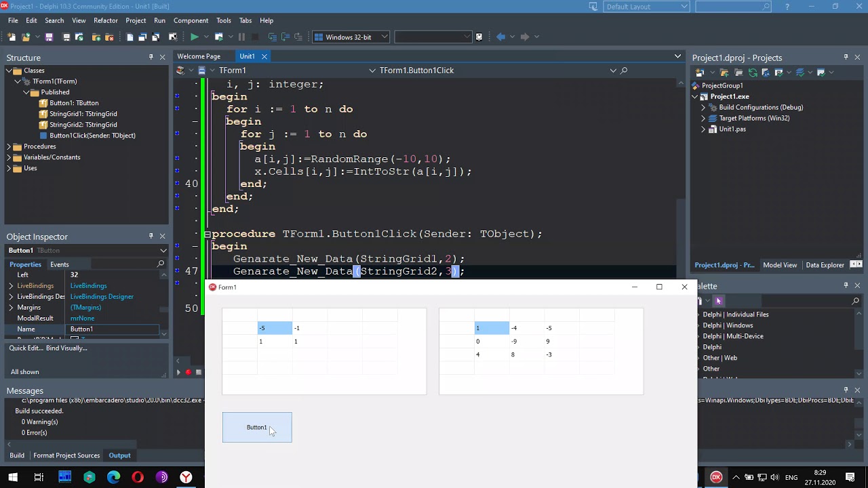This screenshot has height=488, width=868.
Task: Collapse the Classes node in Structure
Action: (x=9, y=70)
